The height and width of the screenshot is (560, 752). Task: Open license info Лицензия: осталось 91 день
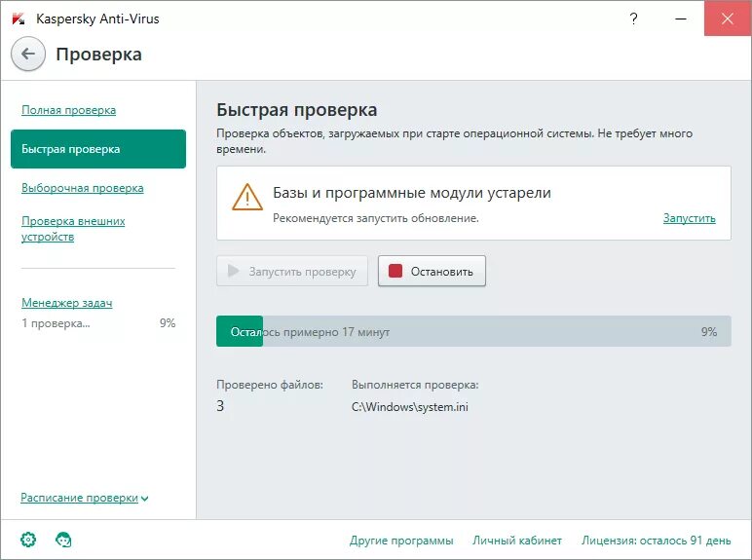click(x=657, y=541)
